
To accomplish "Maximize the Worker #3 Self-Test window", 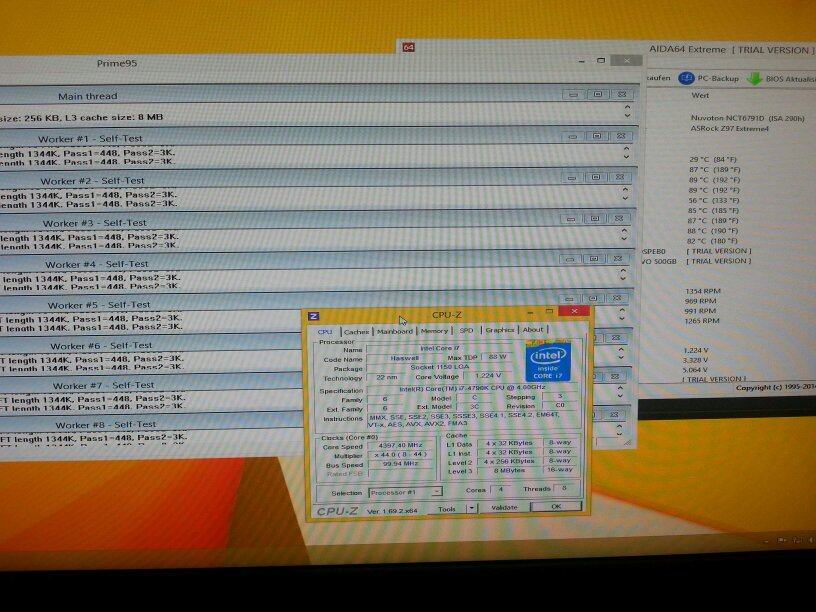I will (x=594, y=218).
